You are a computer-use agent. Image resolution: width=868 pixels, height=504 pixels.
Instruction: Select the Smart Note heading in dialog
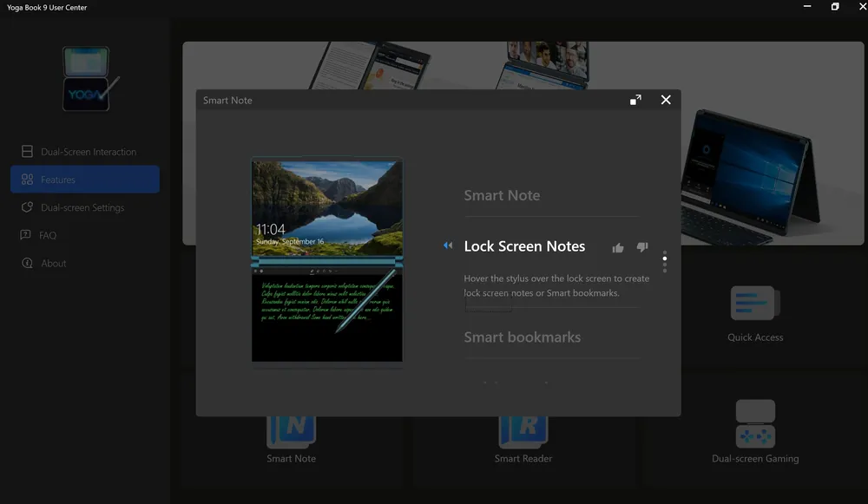(502, 195)
